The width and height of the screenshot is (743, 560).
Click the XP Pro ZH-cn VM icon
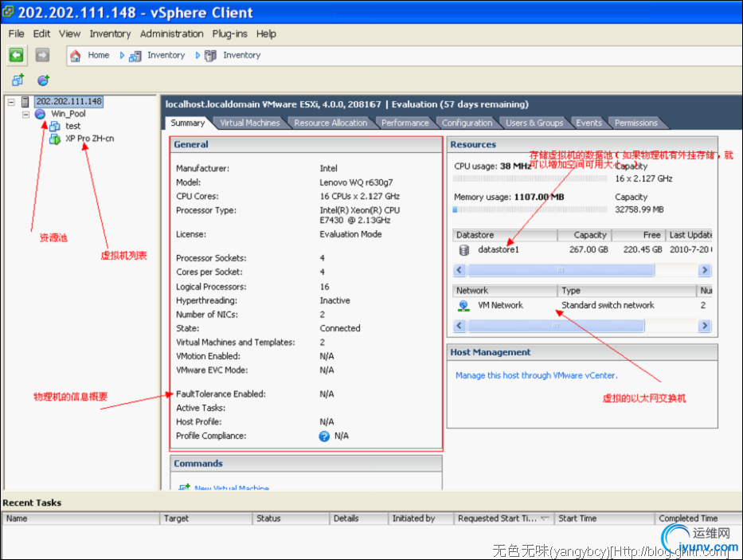click(x=55, y=139)
